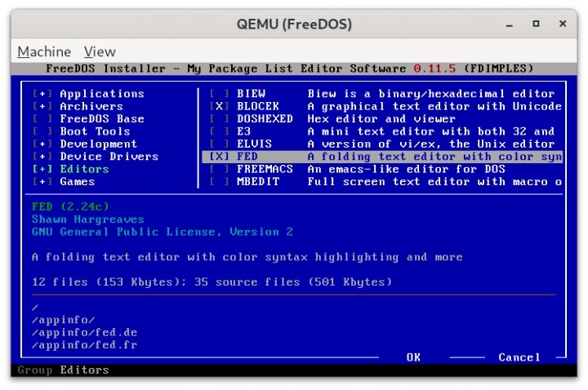The width and height of the screenshot is (588, 390).
Task: Select the DOSHEXED package name
Action: click(x=265, y=119)
